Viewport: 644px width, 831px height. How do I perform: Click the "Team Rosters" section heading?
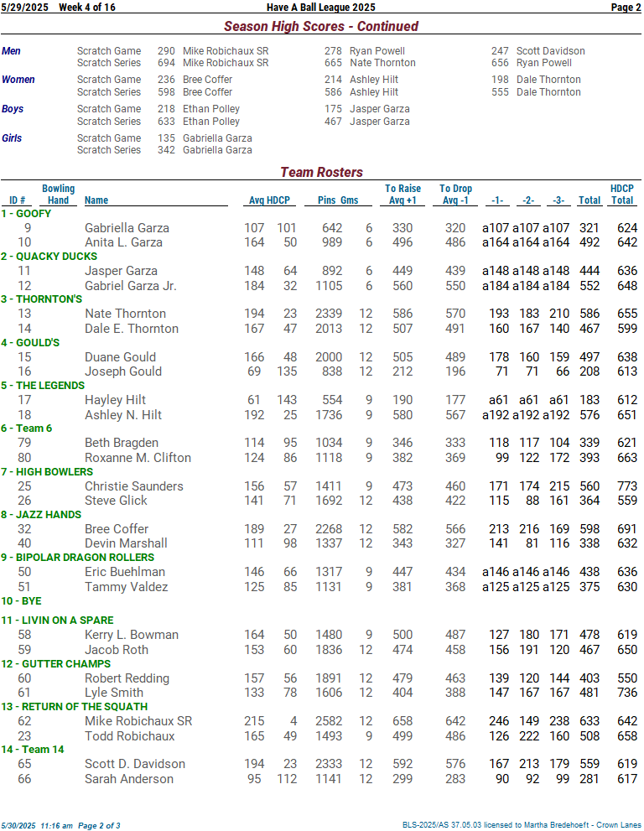tap(321, 172)
